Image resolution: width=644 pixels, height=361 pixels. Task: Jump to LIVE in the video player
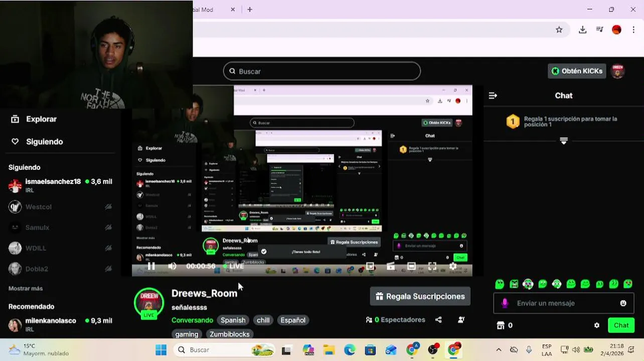click(233, 266)
